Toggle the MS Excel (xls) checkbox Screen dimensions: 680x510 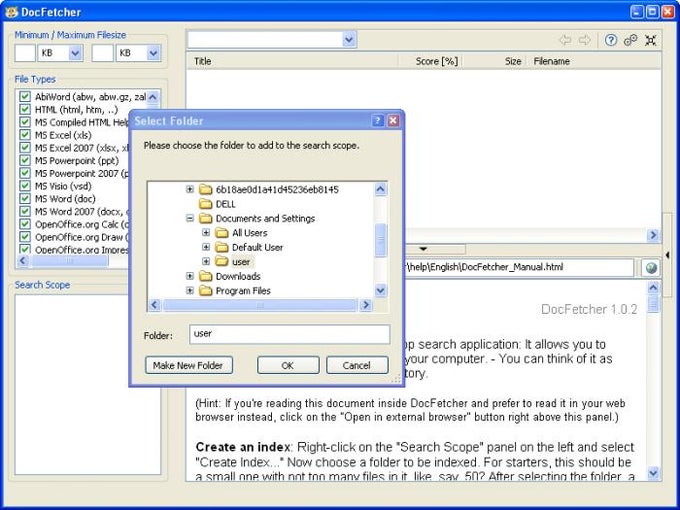25,135
